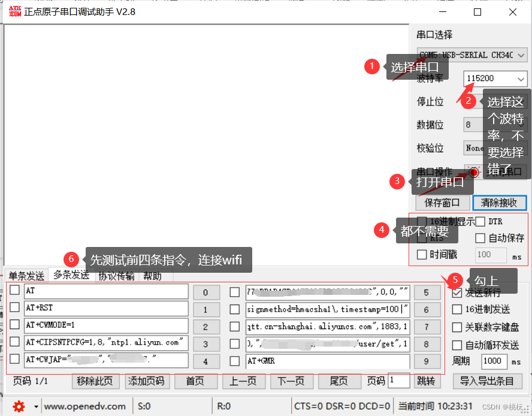Click the R:0 received counter
This screenshot has height=416, width=532.
pos(224,406)
